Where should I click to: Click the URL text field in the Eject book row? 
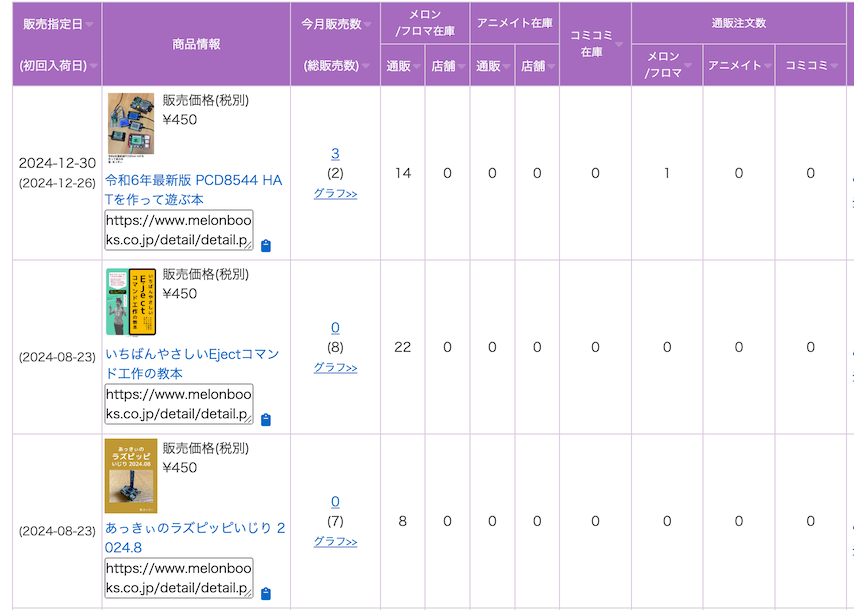[178, 404]
